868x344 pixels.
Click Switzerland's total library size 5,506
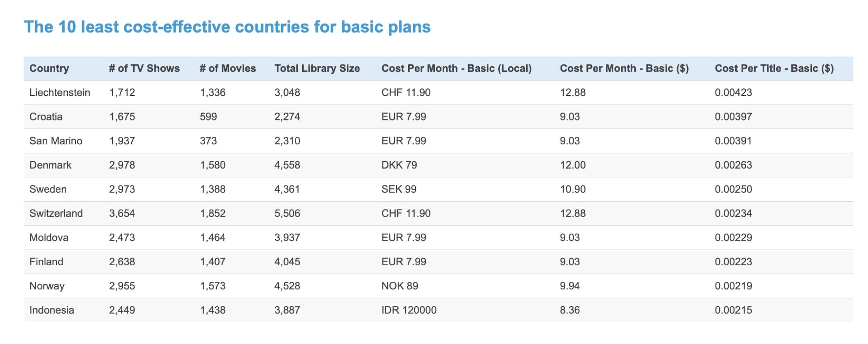pos(287,213)
